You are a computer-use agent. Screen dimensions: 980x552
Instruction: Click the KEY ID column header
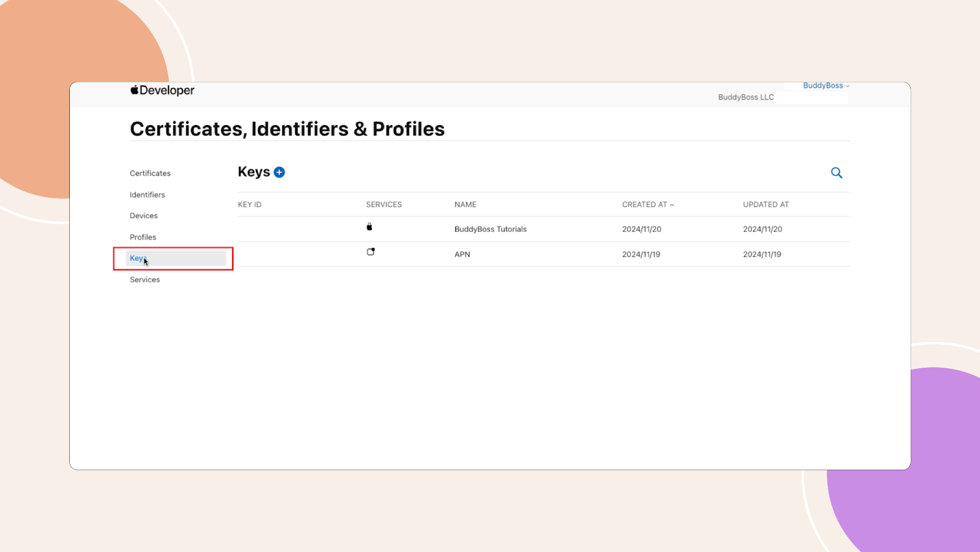[x=249, y=205]
